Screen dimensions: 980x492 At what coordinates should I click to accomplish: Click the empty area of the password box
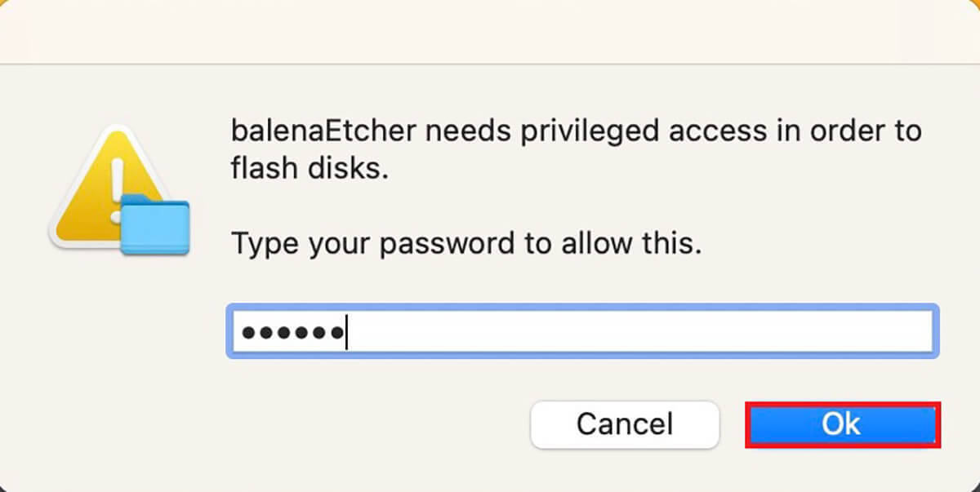[x=637, y=331]
